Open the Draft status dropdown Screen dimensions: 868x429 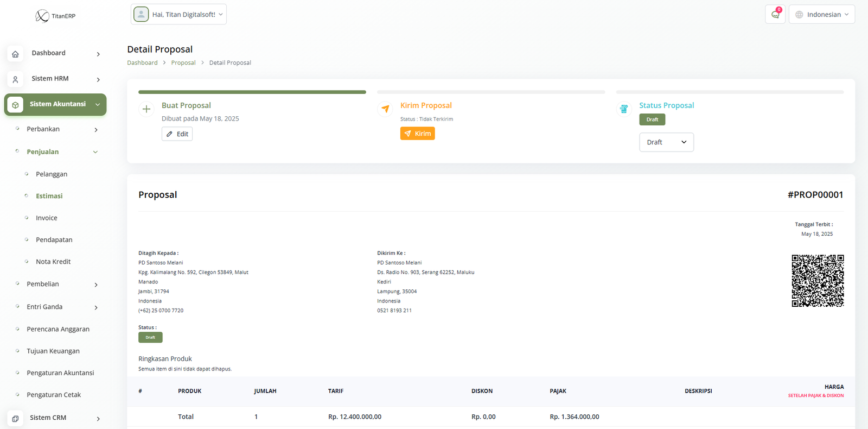666,142
